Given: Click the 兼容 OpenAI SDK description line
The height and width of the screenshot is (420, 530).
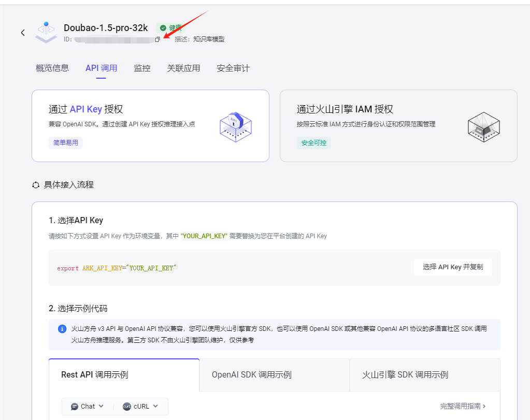Looking at the screenshot, I should [x=122, y=124].
